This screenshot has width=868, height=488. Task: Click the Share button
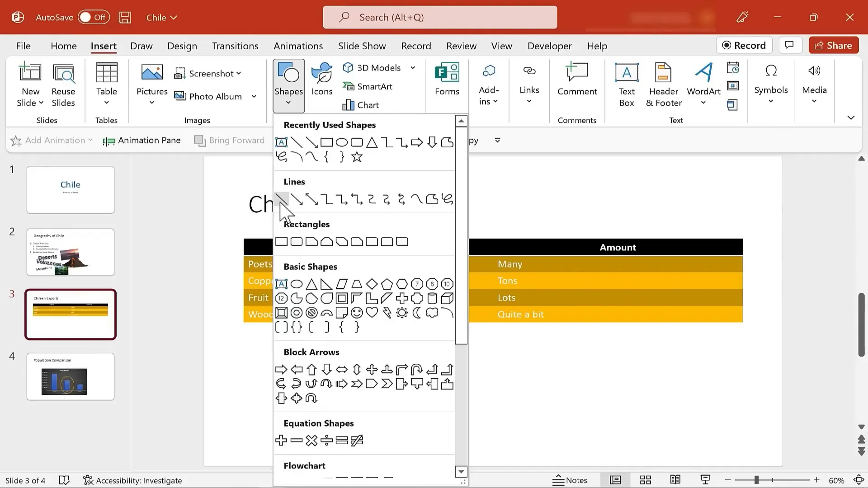(833, 45)
